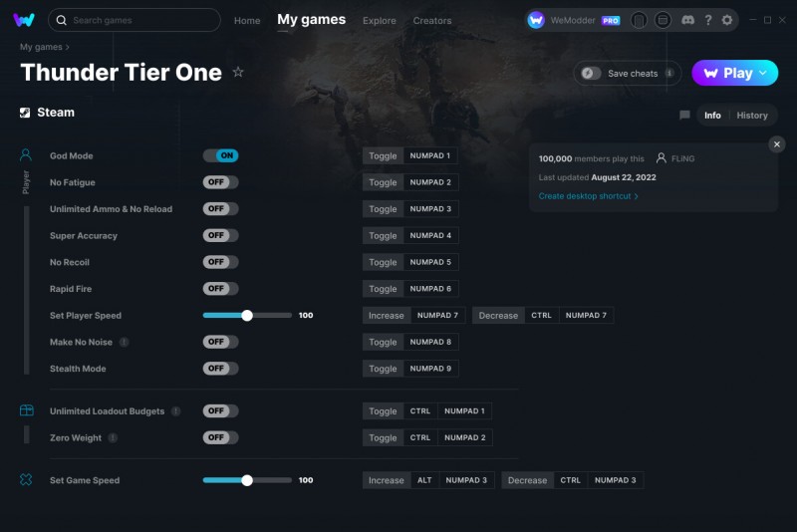Click Decrease button for Set Player Speed
Viewport: 797px width, 532px height.
[498, 316]
